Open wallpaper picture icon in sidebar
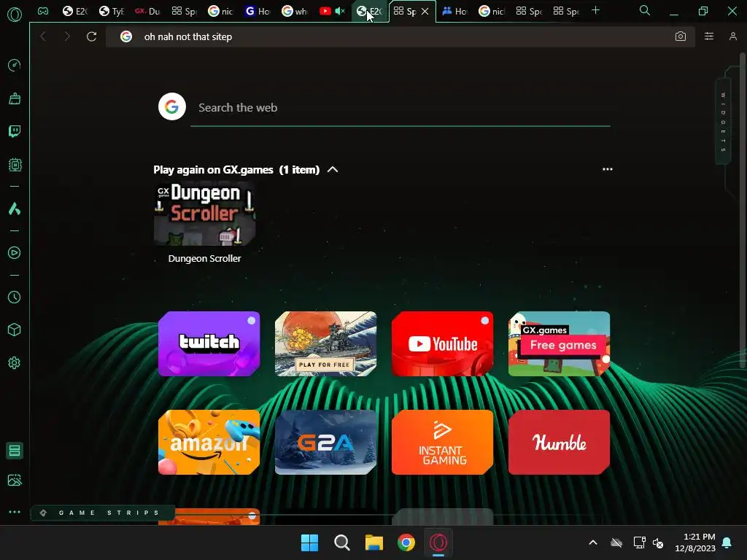Viewport: 747px width, 560px height. [15, 480]
